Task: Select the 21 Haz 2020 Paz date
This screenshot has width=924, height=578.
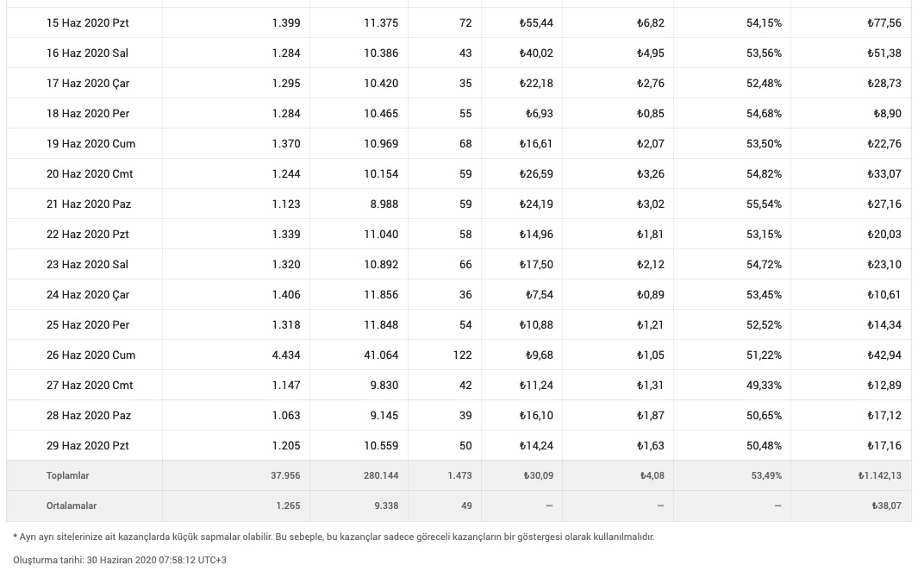Action: (89, 204)
